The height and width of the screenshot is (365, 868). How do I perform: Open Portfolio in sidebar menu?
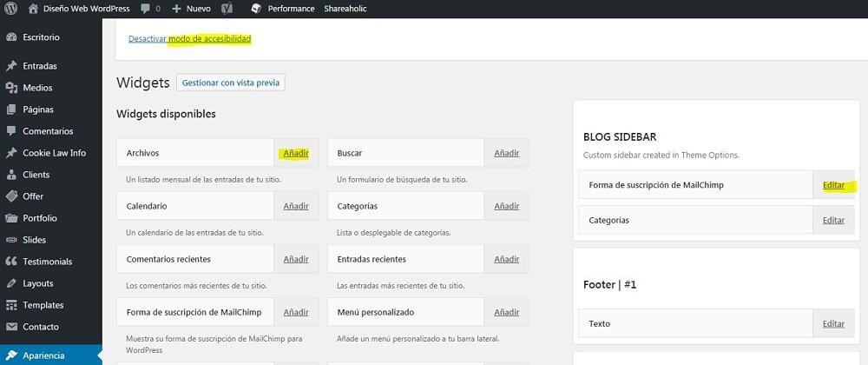click(40, 218)
